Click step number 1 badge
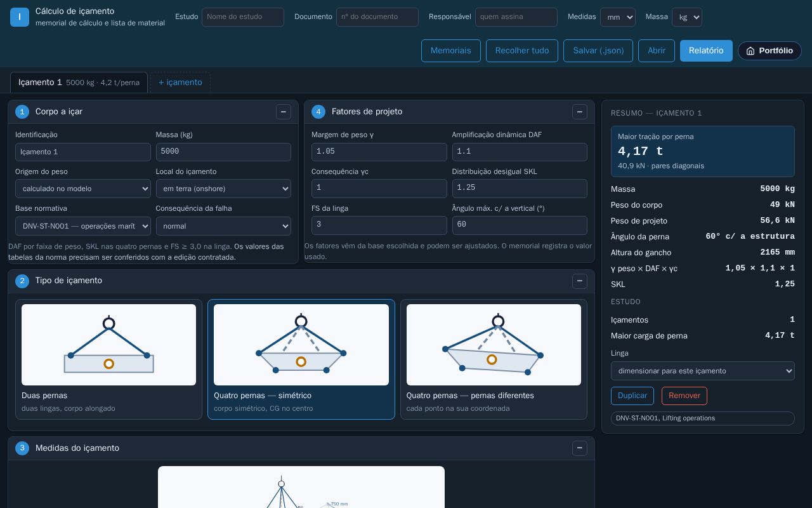This screenshot has width=812, height=508. point(22,112)
